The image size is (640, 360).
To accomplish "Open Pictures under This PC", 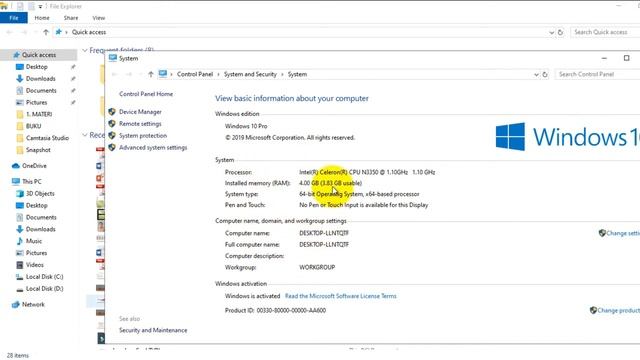I will [36, 253].
